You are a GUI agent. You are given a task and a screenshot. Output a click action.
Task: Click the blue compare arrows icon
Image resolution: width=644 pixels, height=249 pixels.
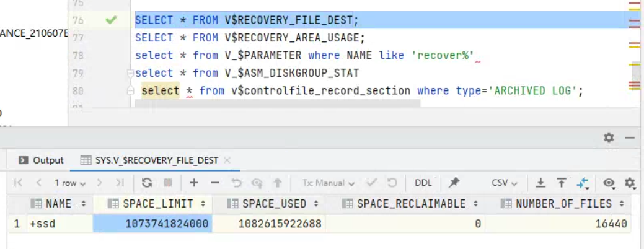coord(583,183)
